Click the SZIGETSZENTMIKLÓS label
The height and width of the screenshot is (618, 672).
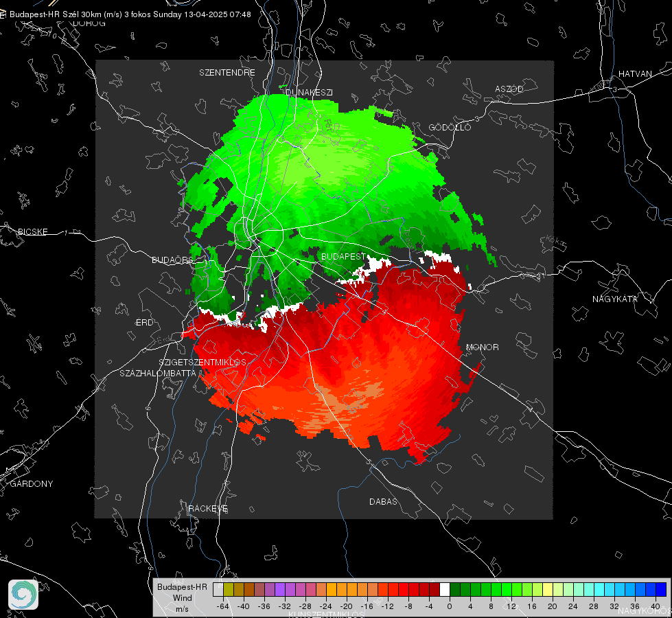click(202, 362)
